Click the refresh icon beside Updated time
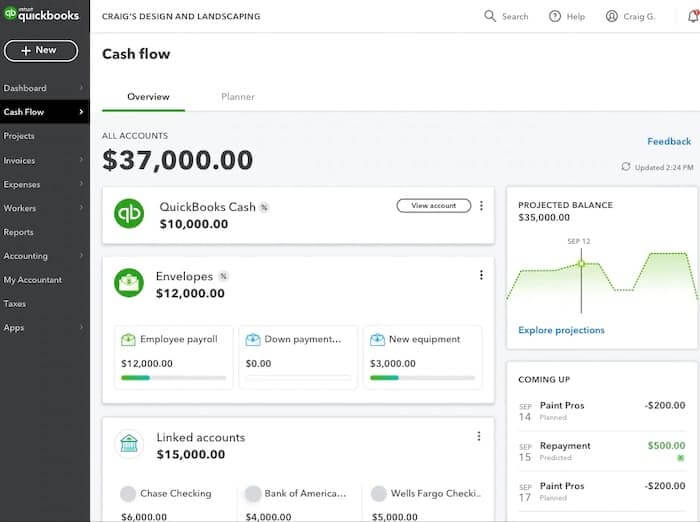Image resolution: width=700 pixels, height=522 pixels. pyautogui.click(x=626, y=167)
